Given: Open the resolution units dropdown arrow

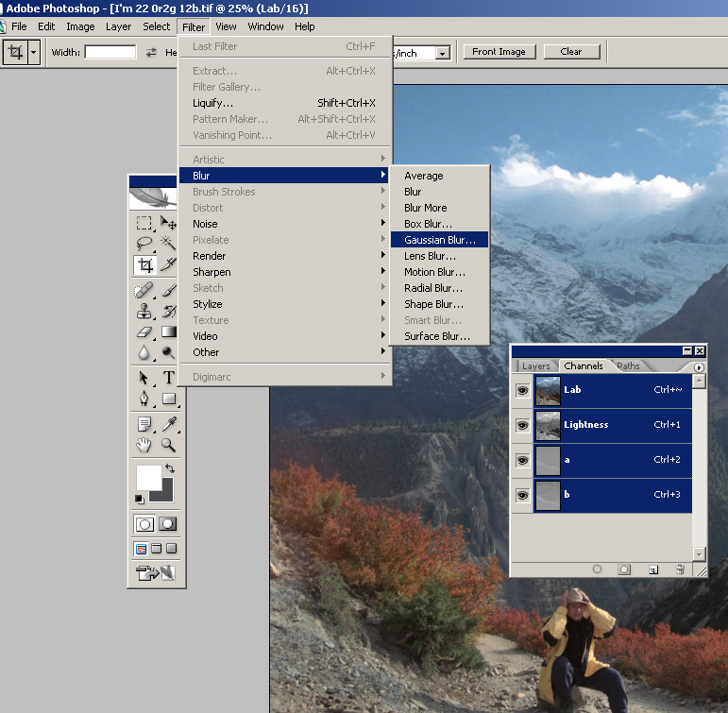Looking at the screenshot, I should click(x=442, y=53).
